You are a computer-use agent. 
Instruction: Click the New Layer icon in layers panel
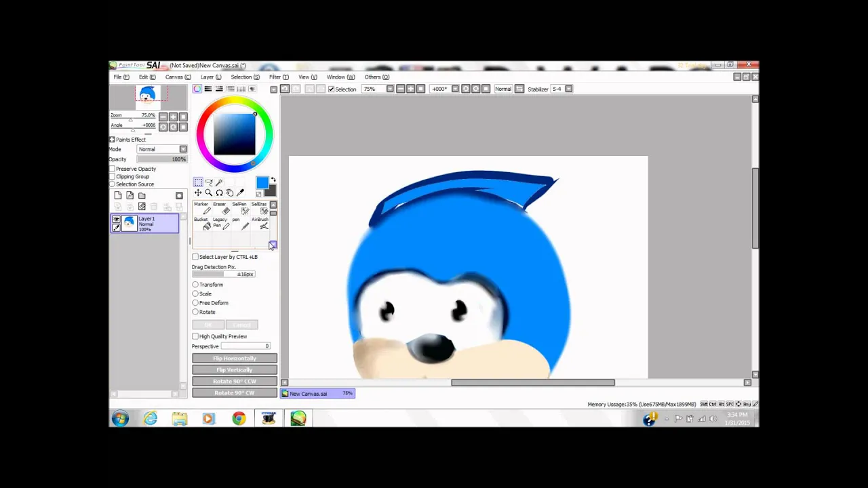point(118,195)
